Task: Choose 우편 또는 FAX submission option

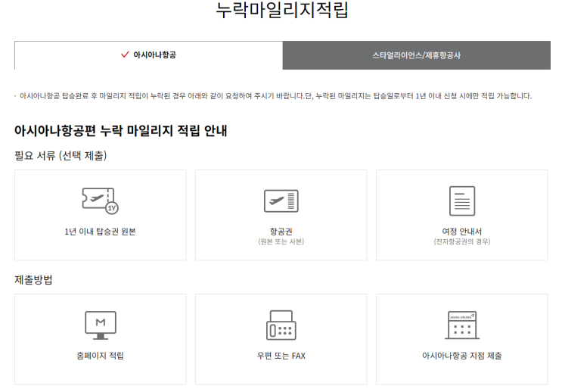Action: (281, 339)
